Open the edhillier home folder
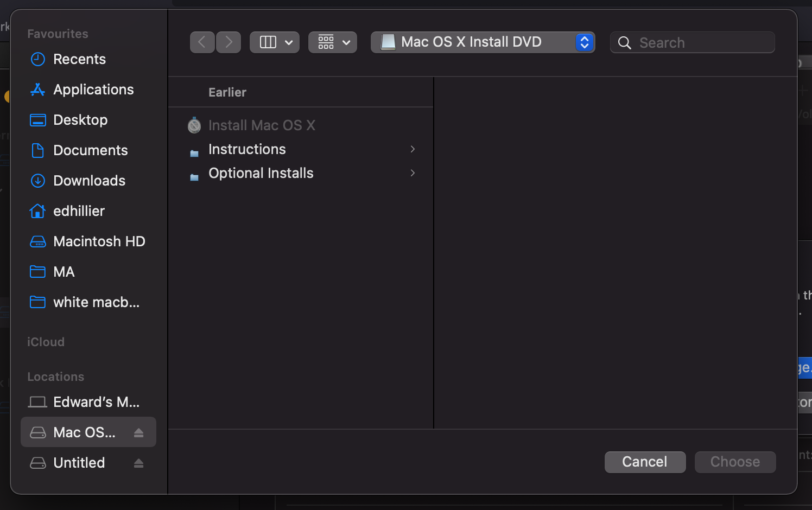The width and height of the screenshot is (812, 510). tap(88, 211)
